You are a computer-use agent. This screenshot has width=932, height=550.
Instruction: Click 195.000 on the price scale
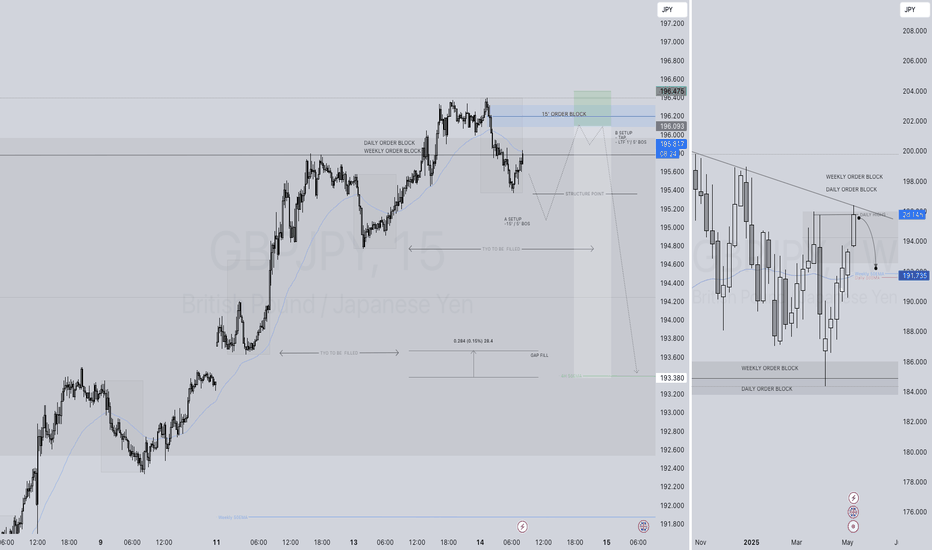(x=672, y=227)
